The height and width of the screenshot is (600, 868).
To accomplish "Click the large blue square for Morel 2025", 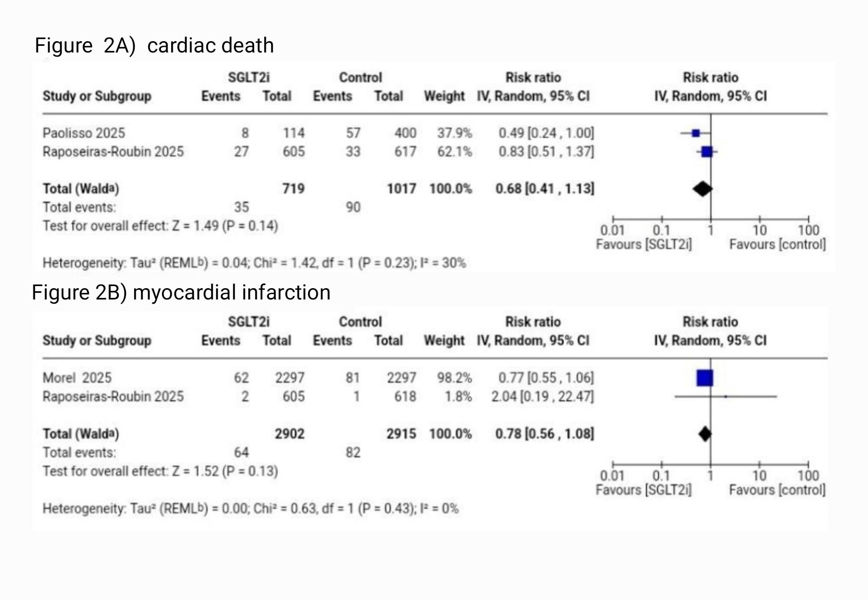I will click(x=705, y=378).
